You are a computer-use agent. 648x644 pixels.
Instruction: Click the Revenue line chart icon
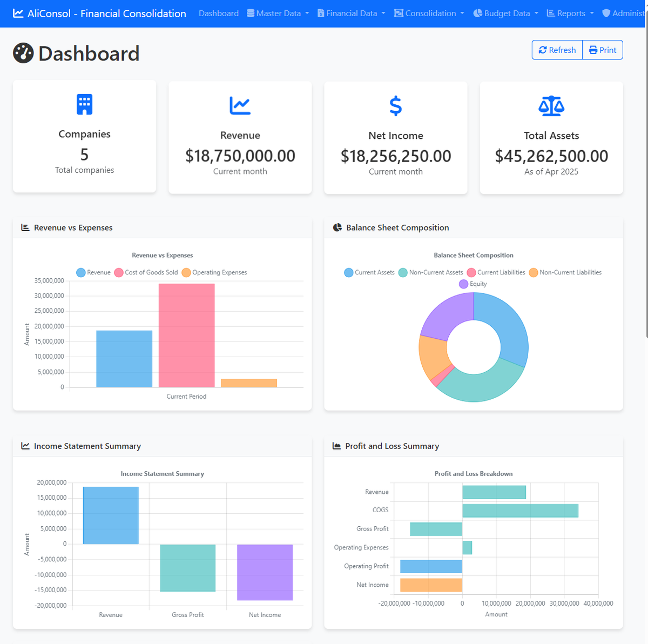coord(240,105)
